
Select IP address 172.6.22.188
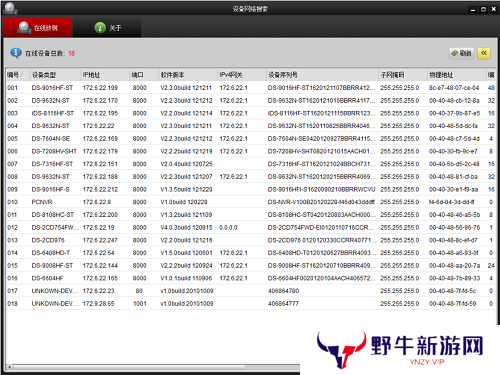tap(100, 177)
